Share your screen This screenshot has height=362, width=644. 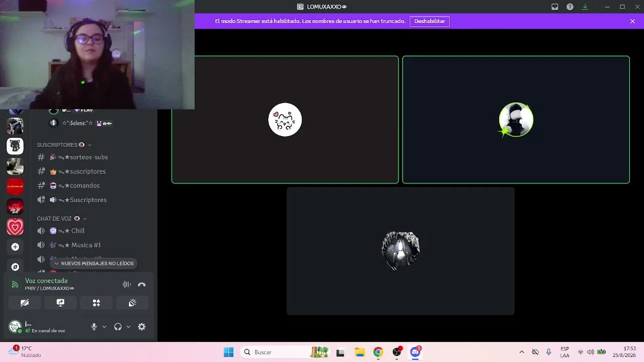point(60,303)
